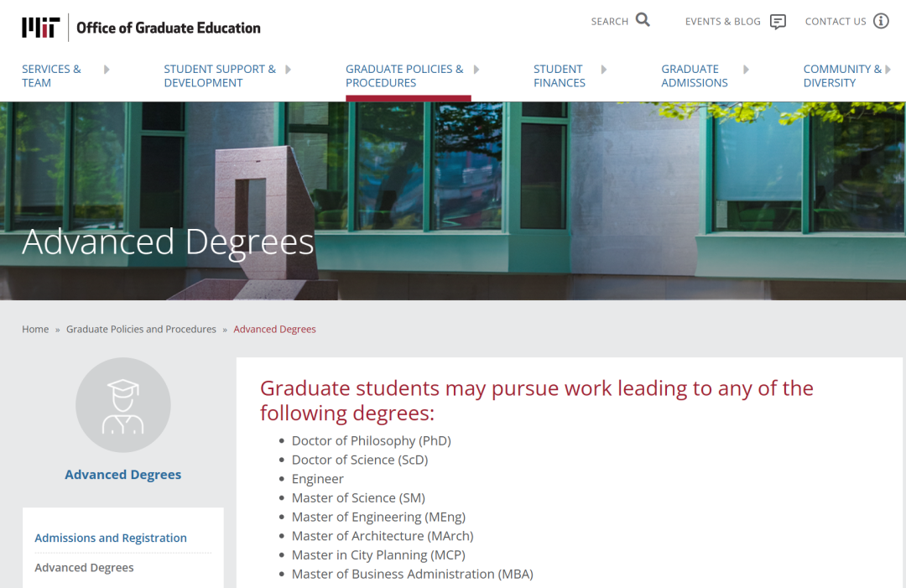Open search via magnifying glass icon
The width and height of the screenshot is (906, 588).
(x=643, y=20)
